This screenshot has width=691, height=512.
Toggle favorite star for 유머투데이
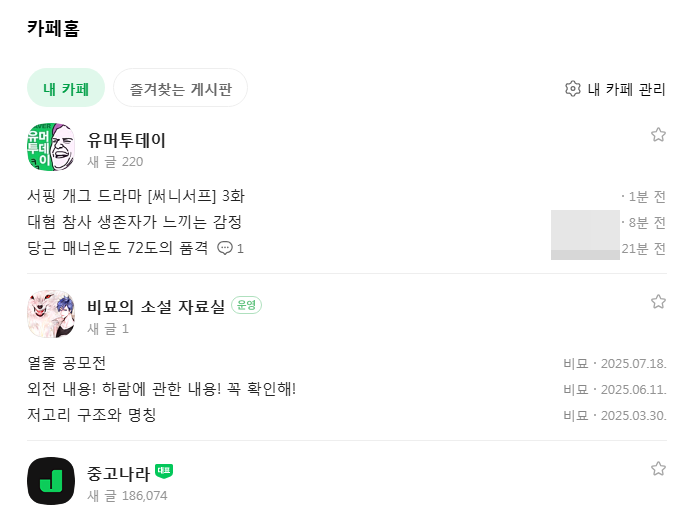click(x=658, y=135)
